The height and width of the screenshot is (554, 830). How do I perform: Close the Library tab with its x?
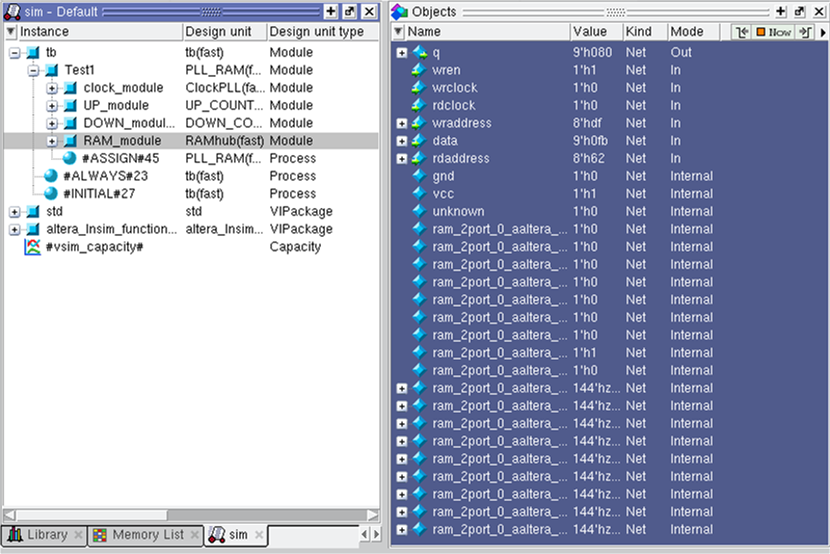point(78,535)
